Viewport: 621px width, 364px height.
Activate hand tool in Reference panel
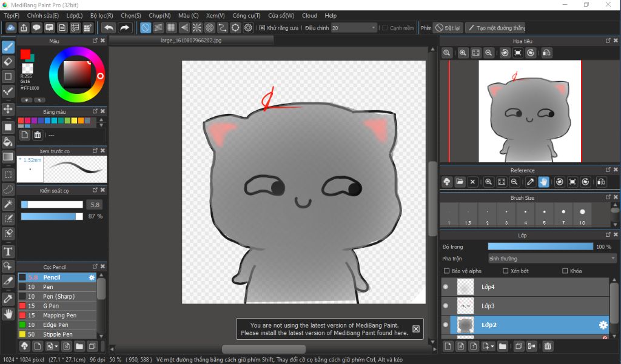[543, 182]
